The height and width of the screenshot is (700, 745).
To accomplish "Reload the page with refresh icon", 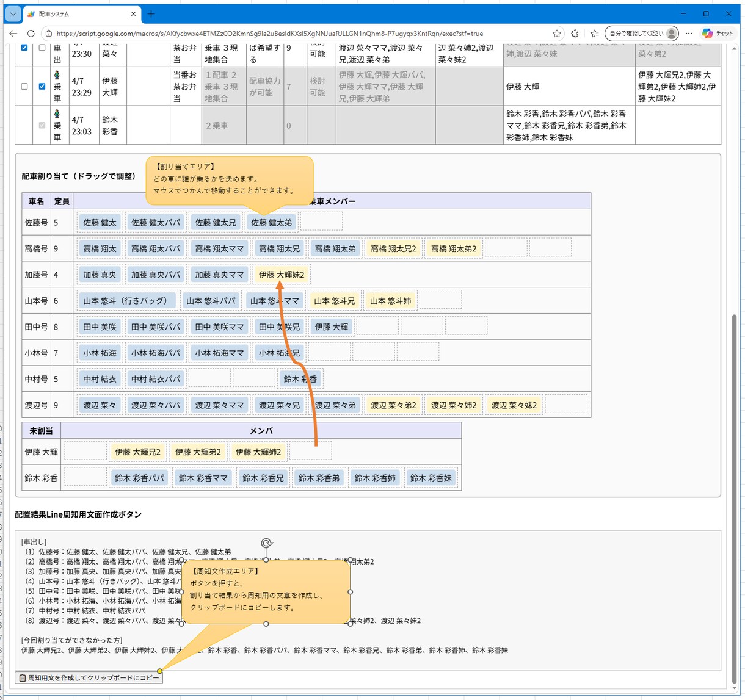I will coord(31,34).
